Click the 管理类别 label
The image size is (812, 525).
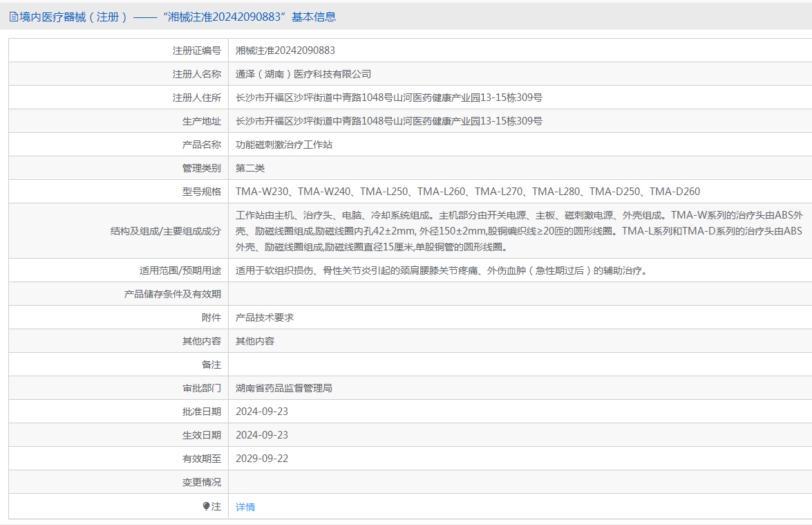202,168
